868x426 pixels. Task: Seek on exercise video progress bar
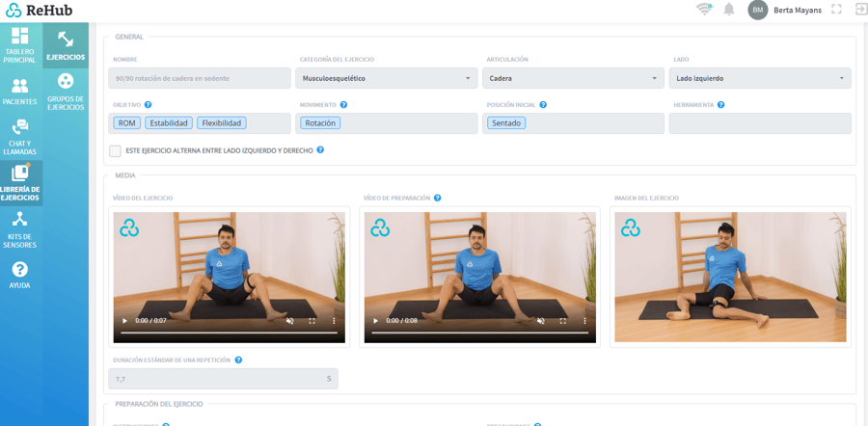pos(229,333)
